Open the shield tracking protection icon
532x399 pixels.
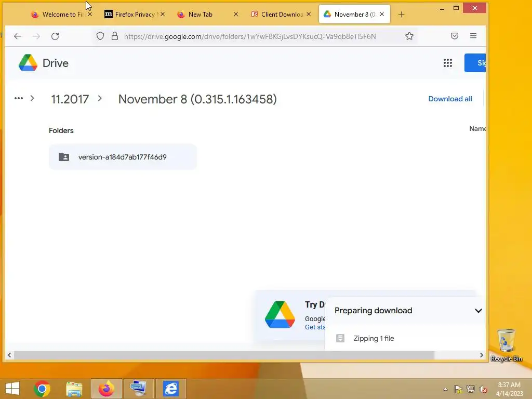pos(100,36)
